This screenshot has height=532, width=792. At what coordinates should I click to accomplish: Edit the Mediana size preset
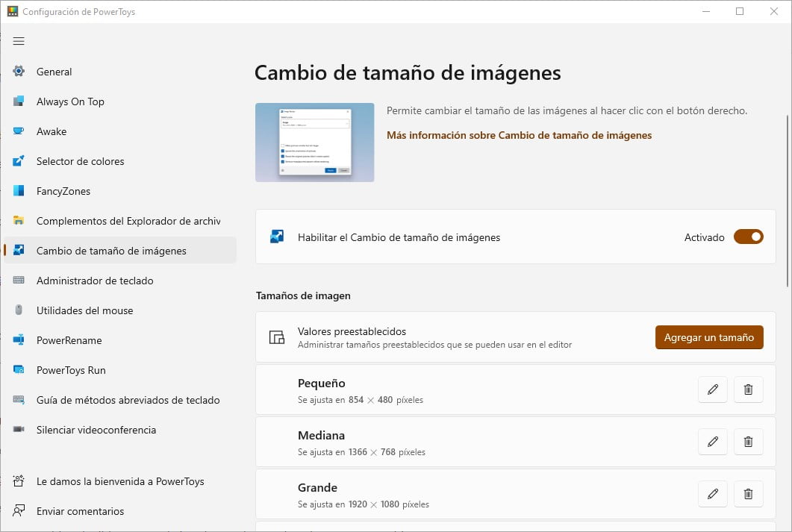713,442
